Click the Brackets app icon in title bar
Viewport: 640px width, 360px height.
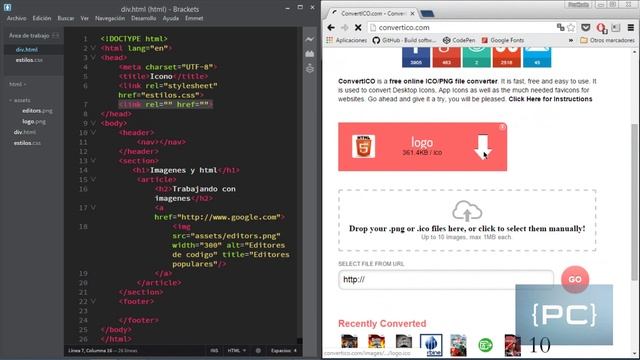[7, 7]
